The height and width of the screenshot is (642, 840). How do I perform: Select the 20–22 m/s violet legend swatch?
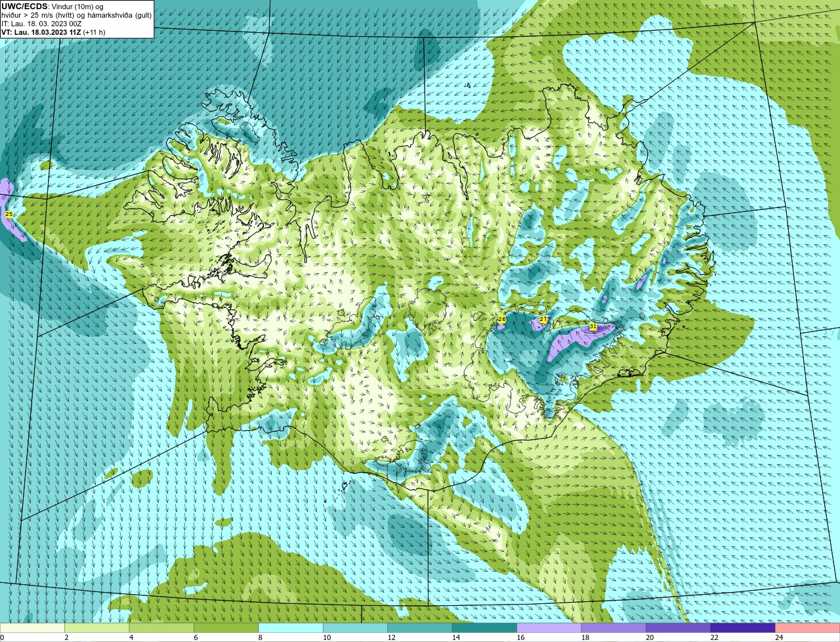[679, 628]
